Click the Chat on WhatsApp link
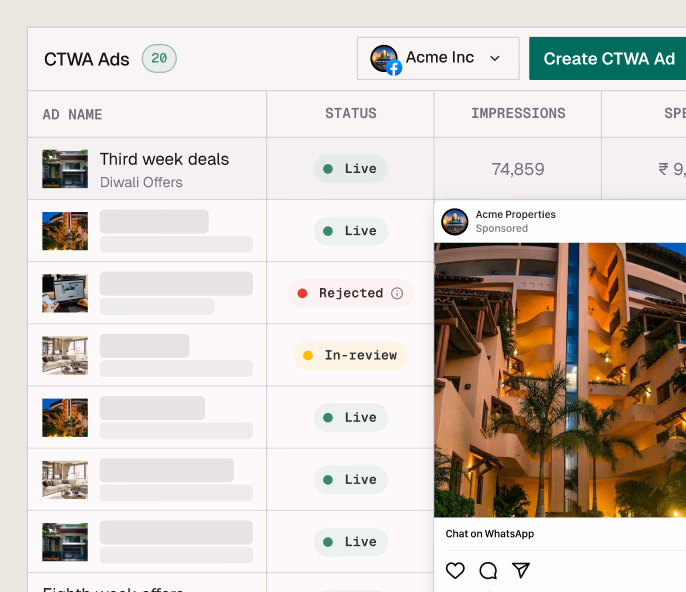The height and width of the screenshot is (592, 686). point(490,534)
